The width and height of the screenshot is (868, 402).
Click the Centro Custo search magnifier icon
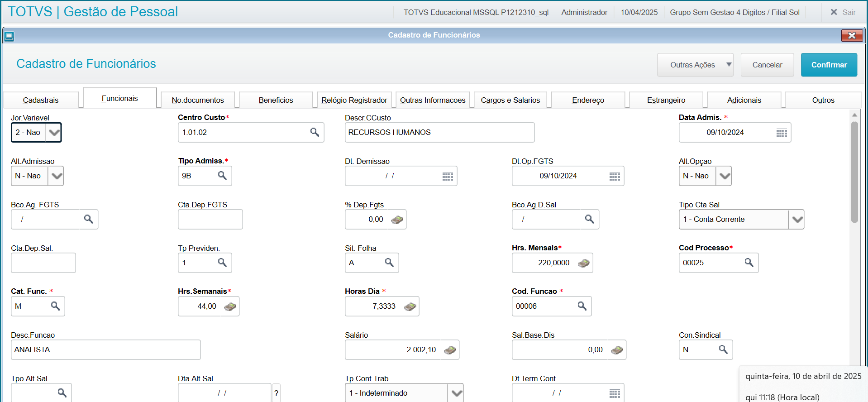[x=315, y=132]
